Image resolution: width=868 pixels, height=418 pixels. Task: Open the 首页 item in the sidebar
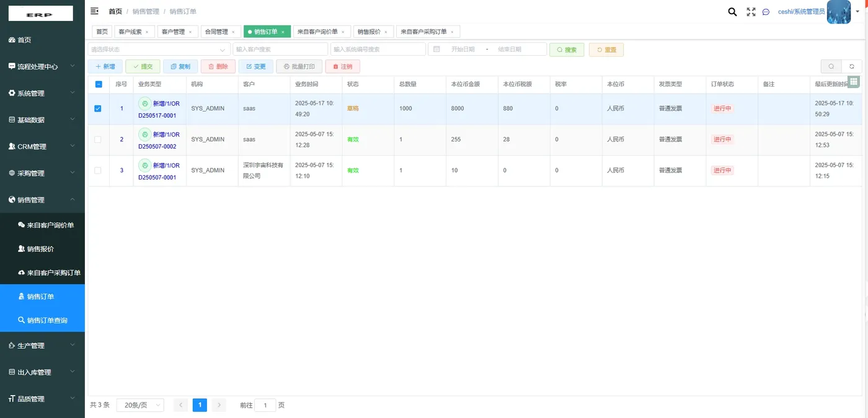pos(42,40)
